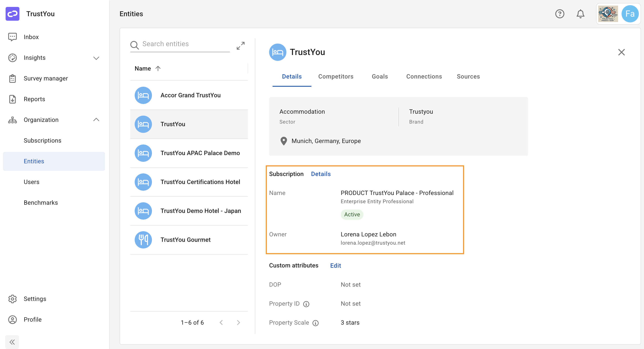
Task: Click the Survey manager clipboard icon
Action: (13, 79)
